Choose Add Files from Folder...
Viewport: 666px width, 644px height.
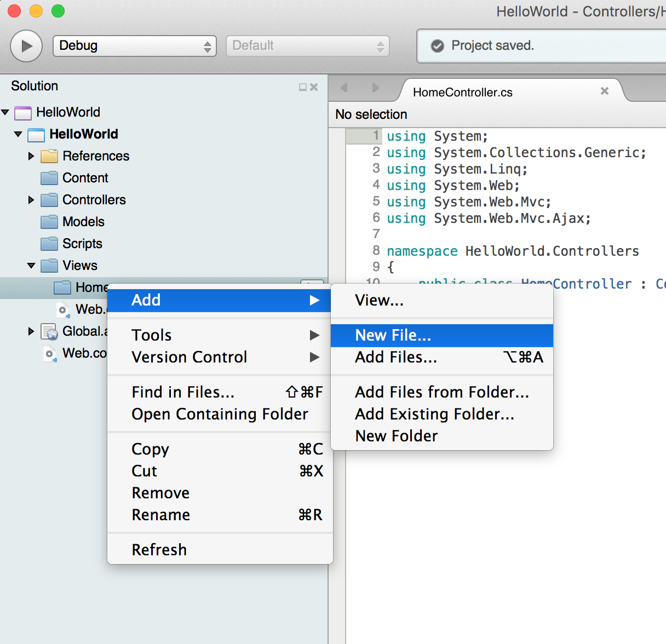pyautogui.click(x=442, y=392)
